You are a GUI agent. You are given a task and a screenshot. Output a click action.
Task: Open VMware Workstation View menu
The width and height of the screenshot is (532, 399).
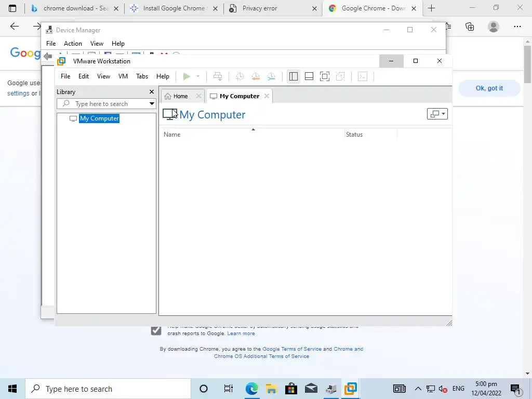103,76
